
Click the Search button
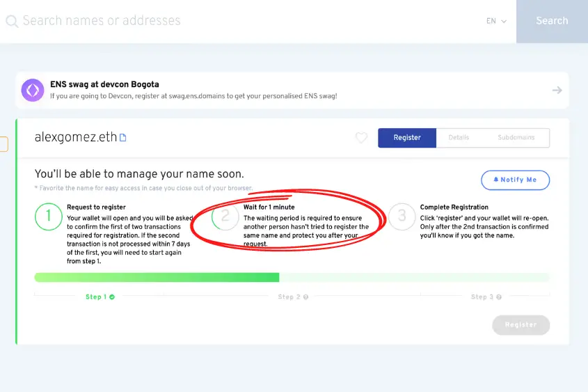click(x=552, y=21)
